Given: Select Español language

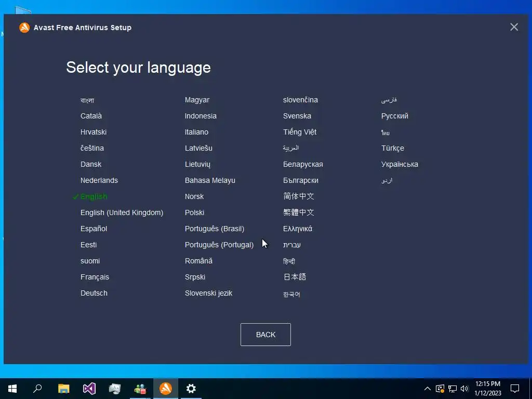Looking at the screenshot, I should tap(94, 229).
